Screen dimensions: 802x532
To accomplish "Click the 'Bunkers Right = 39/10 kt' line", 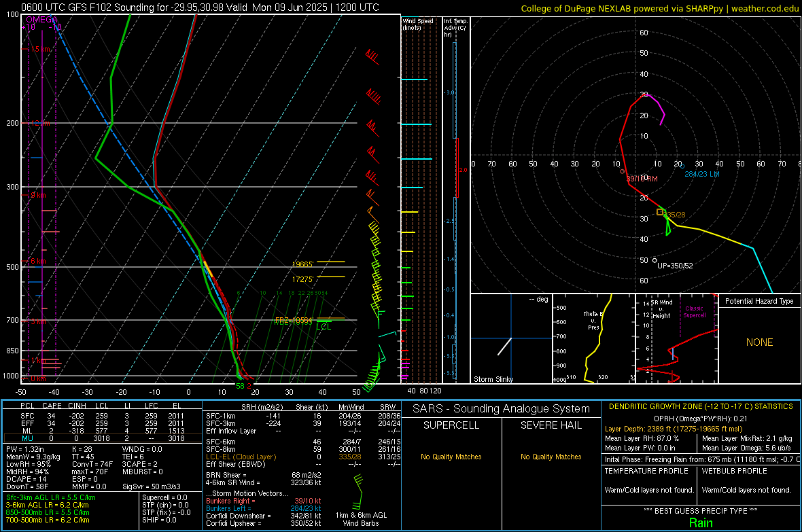I will coord(264,501).
